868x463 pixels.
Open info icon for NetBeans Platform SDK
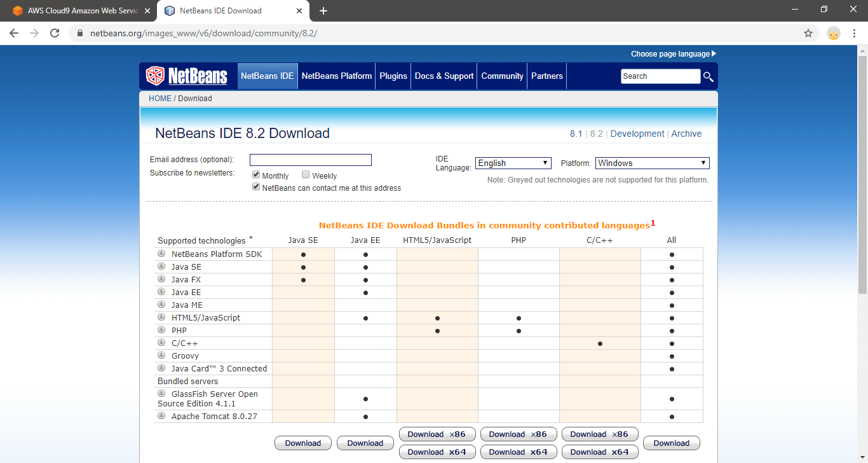coord(161,254)
